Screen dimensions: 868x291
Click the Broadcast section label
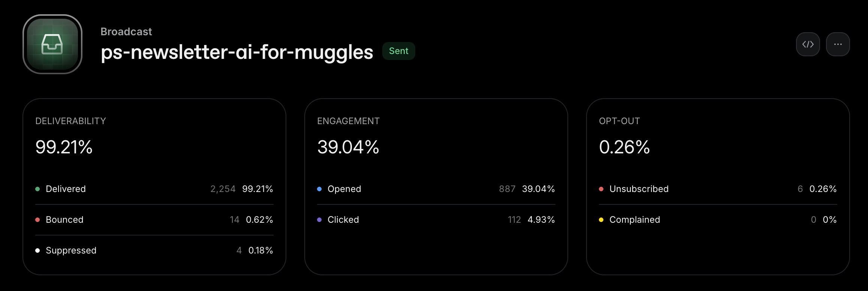[126, 31]
